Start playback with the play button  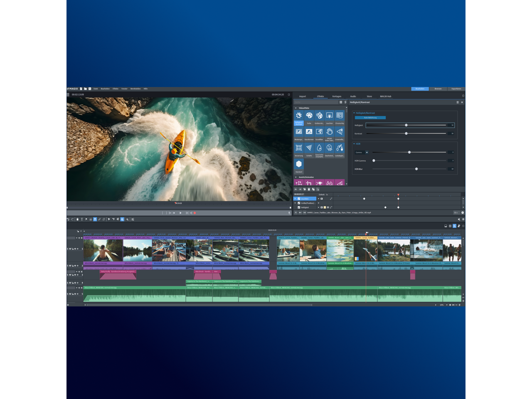tap(180, 213)
